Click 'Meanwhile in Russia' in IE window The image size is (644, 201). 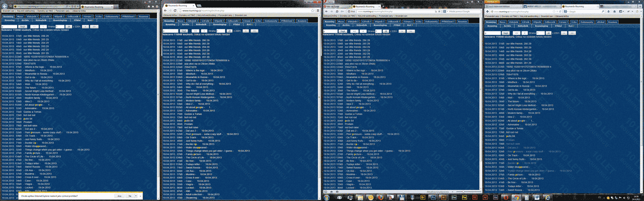pyautogui.click(x=36, y=74)
